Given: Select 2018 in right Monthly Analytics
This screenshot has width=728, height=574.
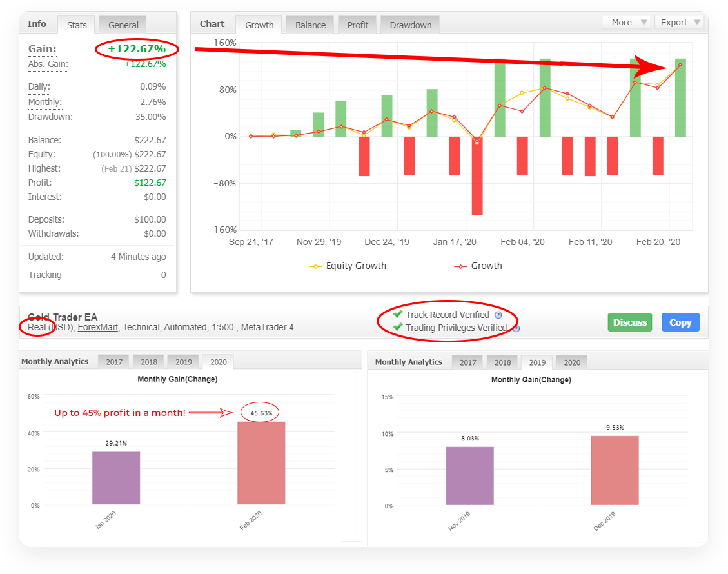Looking at the screenshot, I should click(502, 362).
